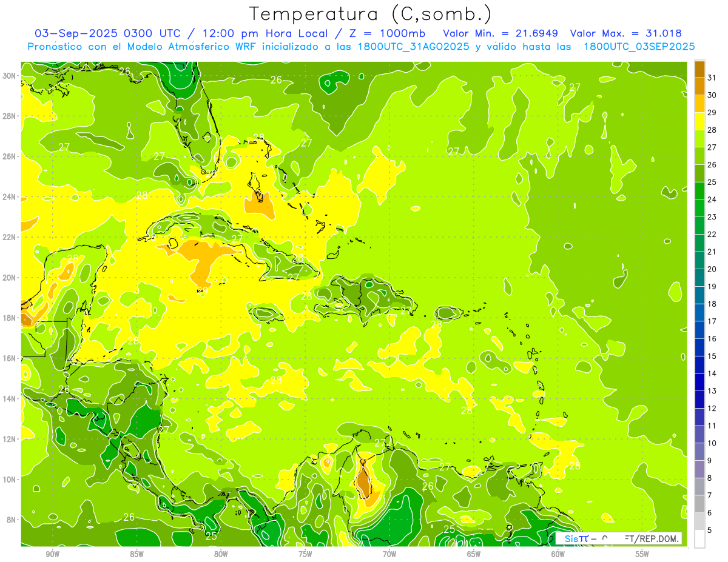Click the color bar label "15"
This screenshot has height=562, width=728.
coord(712,356)
